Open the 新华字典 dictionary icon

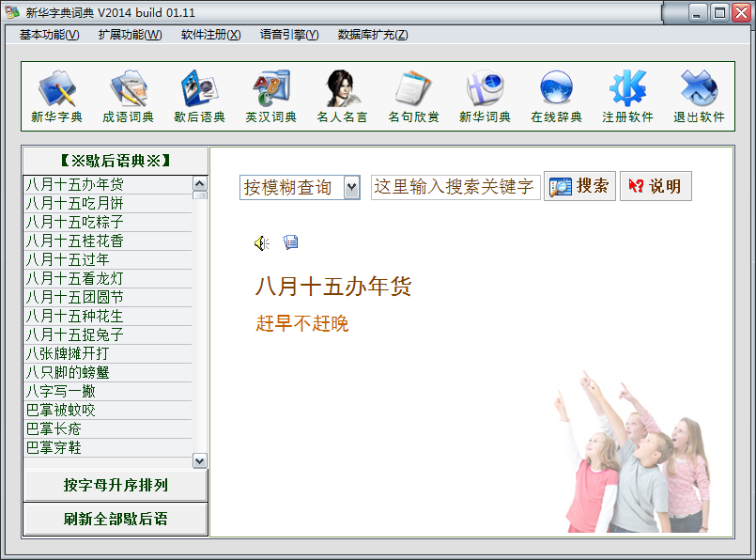pos(57,96)
